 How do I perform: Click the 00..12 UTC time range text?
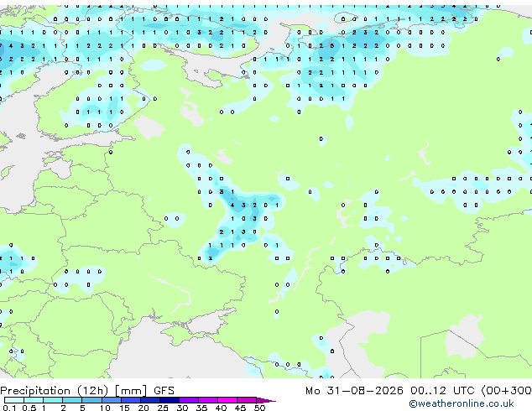click(442, 391)
